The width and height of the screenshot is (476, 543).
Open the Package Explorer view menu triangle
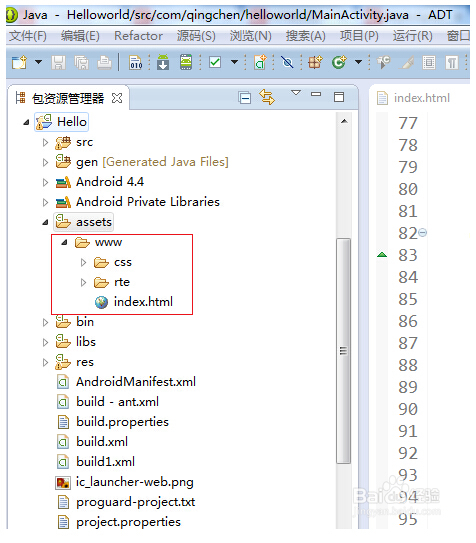(296, 93)
